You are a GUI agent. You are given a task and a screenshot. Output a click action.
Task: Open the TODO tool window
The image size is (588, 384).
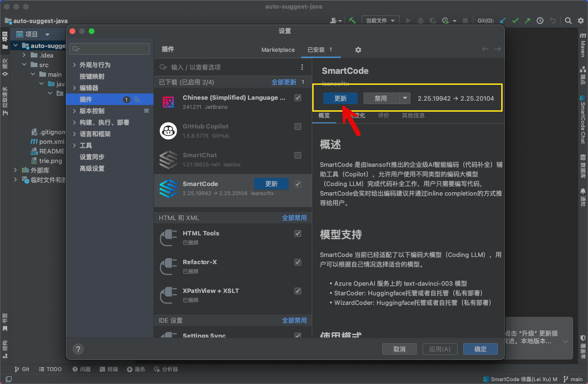50,369
